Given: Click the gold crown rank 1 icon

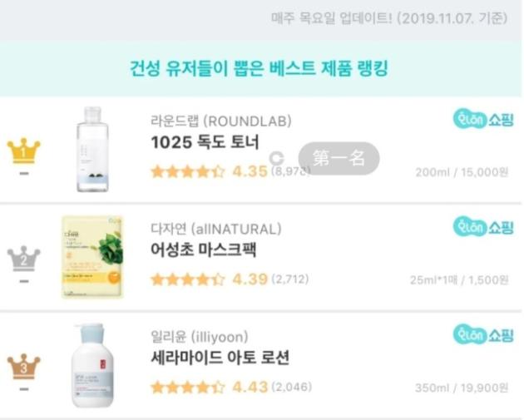Looking at the screenshot, I should [23, 151].
